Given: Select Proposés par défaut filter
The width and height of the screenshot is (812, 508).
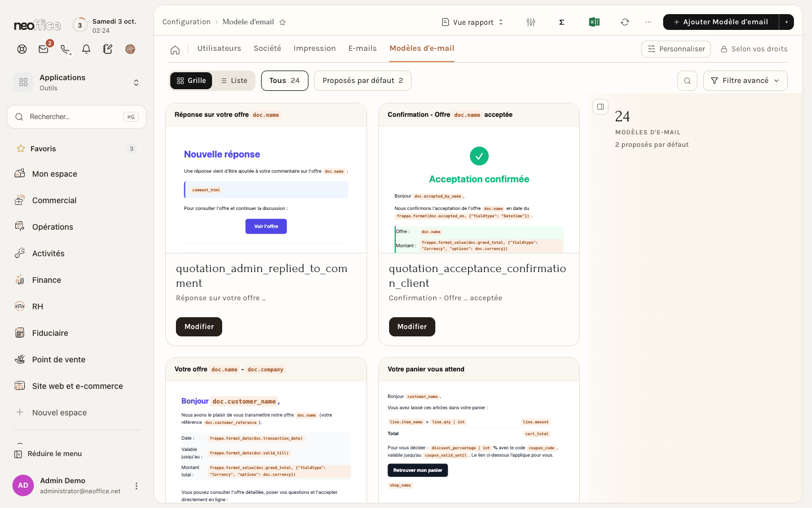Looking at the screenshot, I should coord(363,81).
